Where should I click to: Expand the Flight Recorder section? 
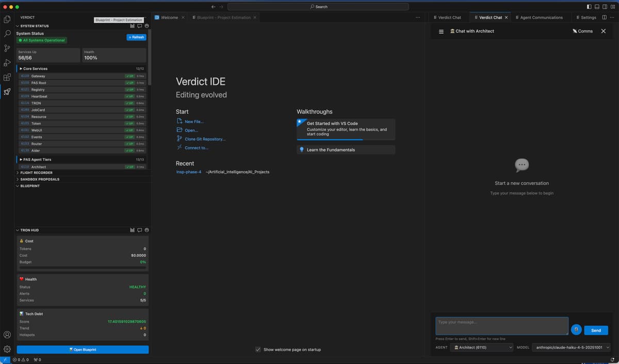[36, 173]
